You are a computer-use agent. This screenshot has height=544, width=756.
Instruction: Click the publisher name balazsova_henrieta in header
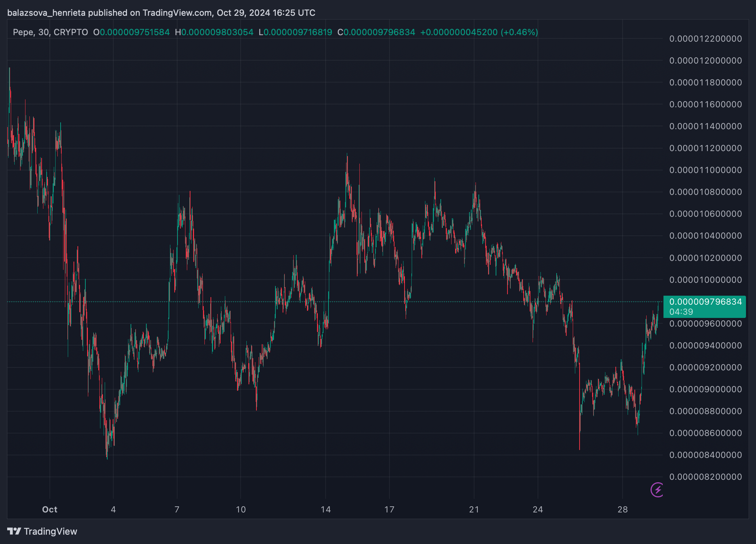[46, 13]
